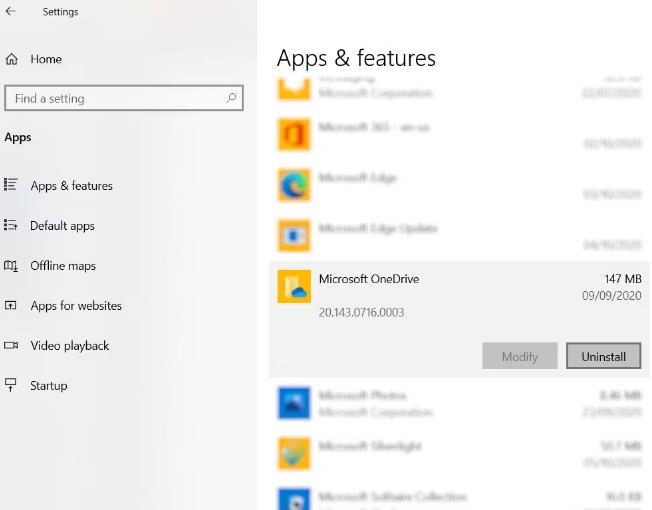
Task: Click the search magnifier icon
Action: click(231, 98)
